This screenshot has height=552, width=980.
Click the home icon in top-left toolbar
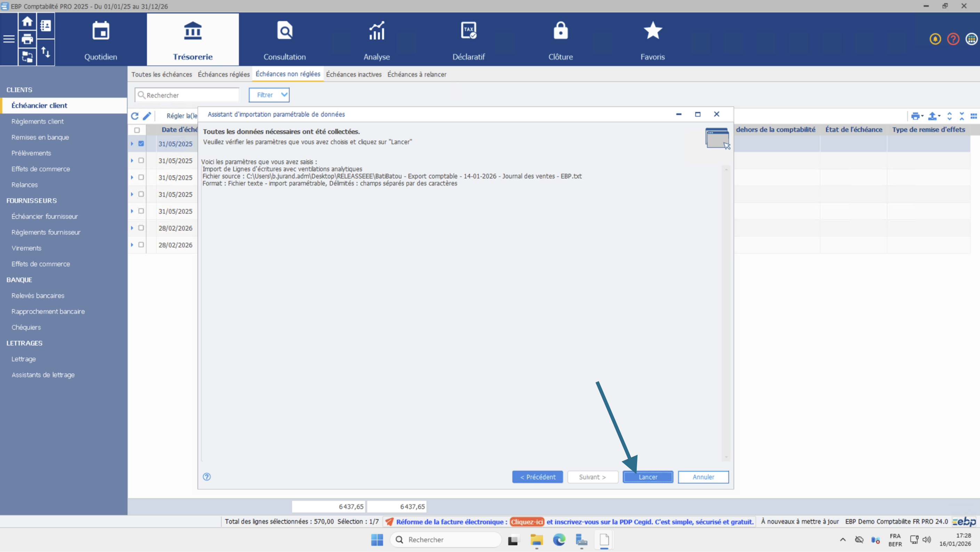tap(27, 22)
